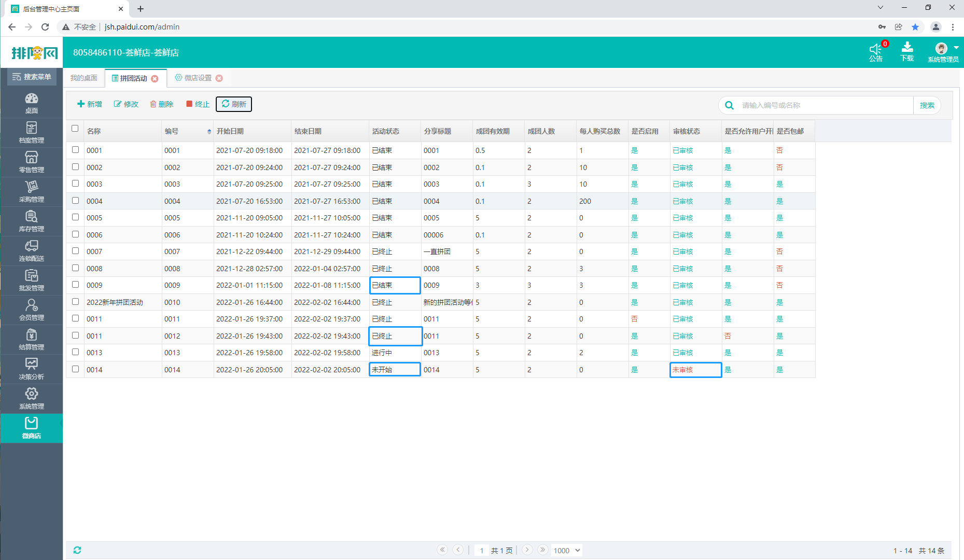This screenshot has width=964, height=560.
Task: Select the 未审核 cell in row 0014
Action: [x=696, y=370]
